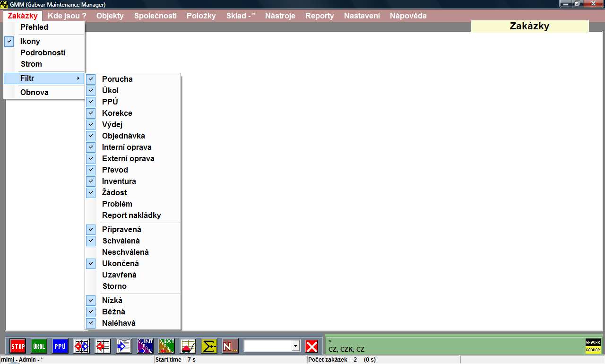Click the OPRAVA EXT toolbar icon
Screen dimensions: 605x364
[x=167, y=346]
